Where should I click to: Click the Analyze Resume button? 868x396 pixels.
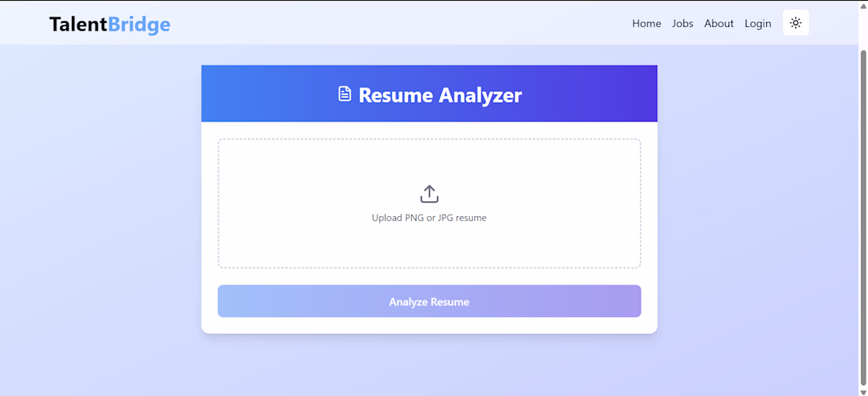429,301
